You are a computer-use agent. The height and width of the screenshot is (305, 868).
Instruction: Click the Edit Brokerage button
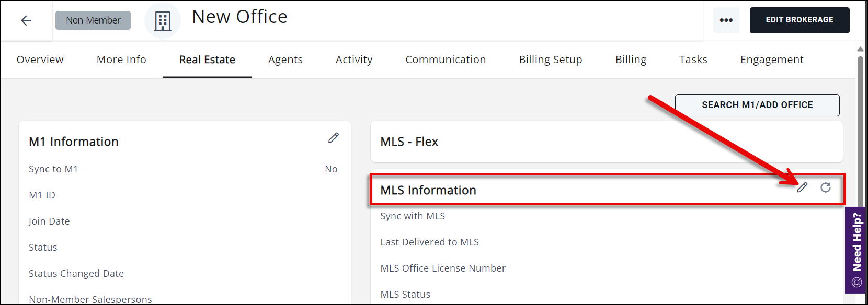(799, 20)
